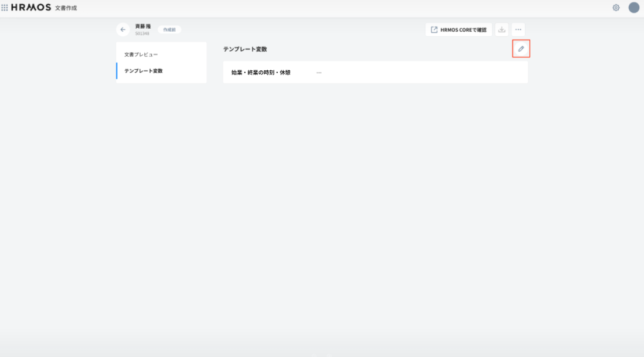Click blank gray area below the variable card
This screenshot has width=644, height=357.
click(x=375, y=205)
